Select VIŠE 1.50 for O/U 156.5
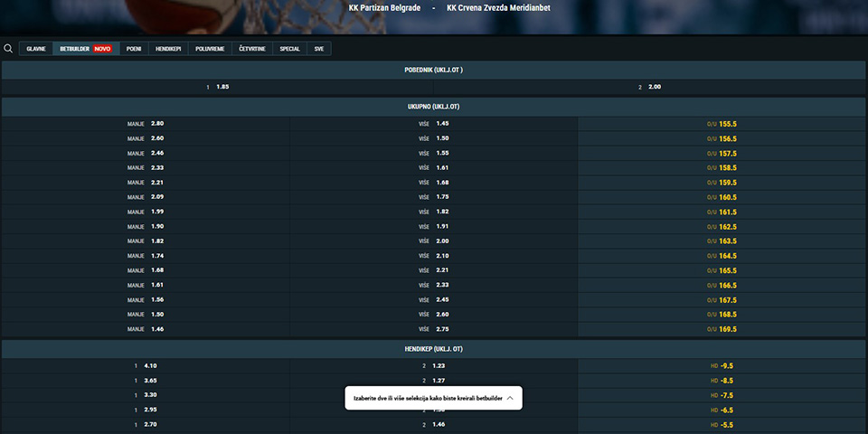Viewport: 868px width, 434px height. click(x=433, y=138)
